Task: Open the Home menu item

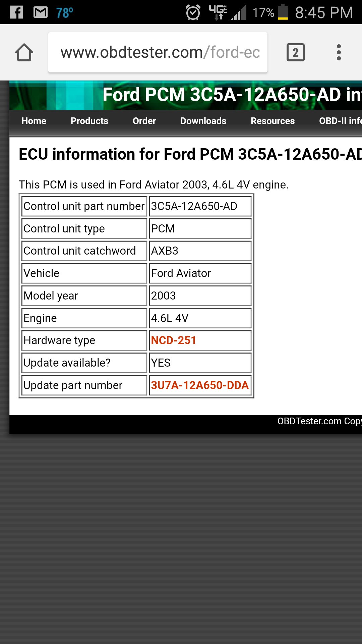Action: coord(34,121)
